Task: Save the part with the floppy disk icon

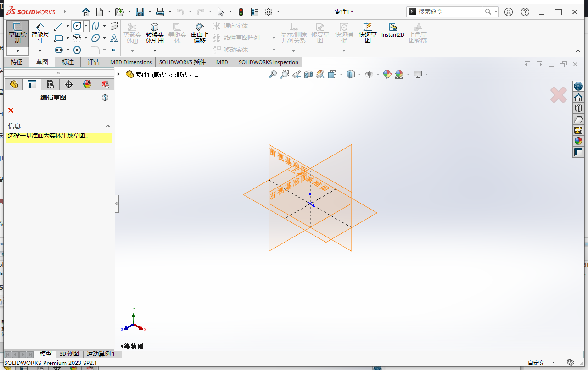Action: [140, 12]
